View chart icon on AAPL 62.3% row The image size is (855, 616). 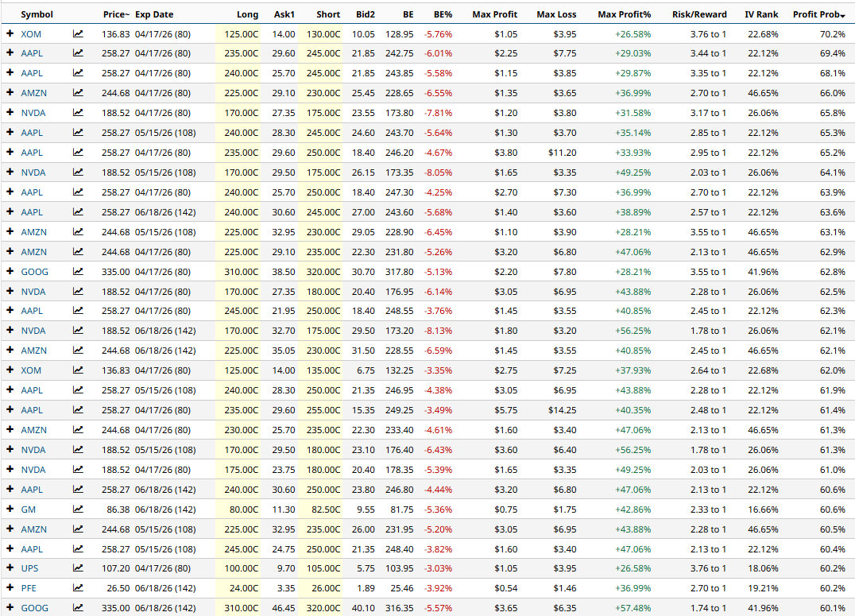(78, 311)
